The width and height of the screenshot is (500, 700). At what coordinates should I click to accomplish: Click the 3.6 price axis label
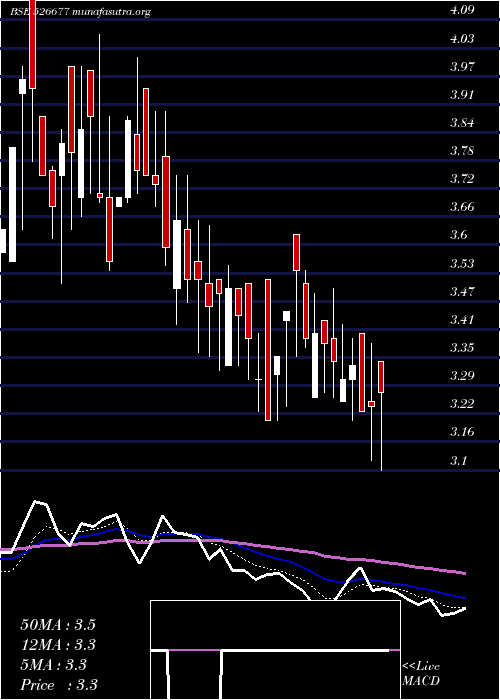pos(458,235)
